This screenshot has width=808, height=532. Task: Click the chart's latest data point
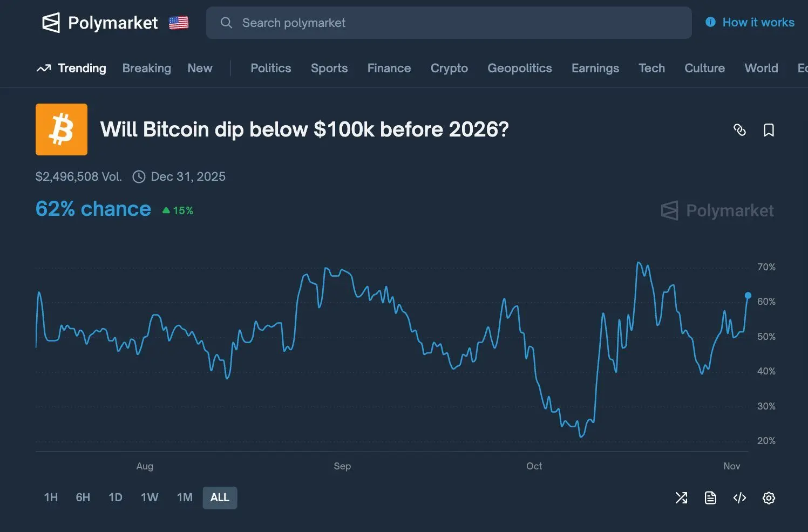[748, 296]
